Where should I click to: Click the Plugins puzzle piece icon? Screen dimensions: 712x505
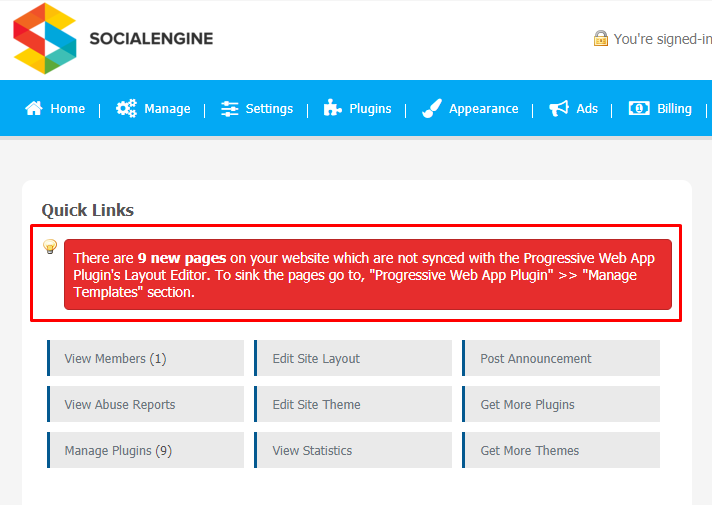click(332, 108)
